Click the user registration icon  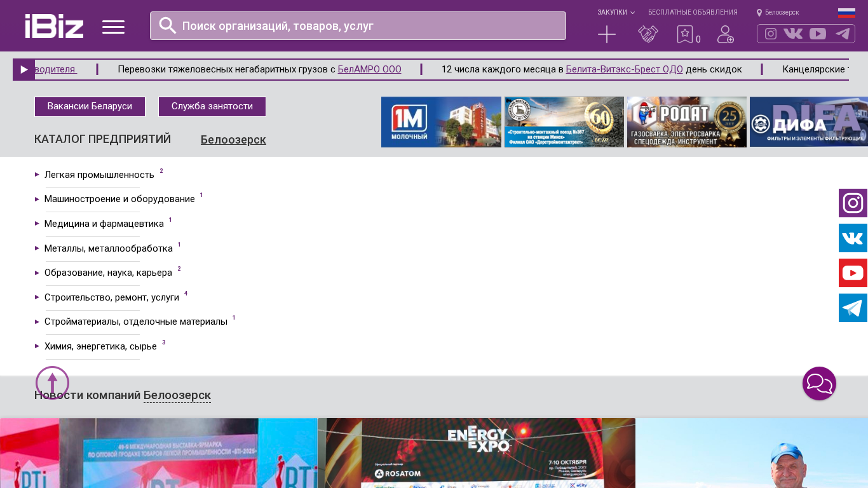726,34
